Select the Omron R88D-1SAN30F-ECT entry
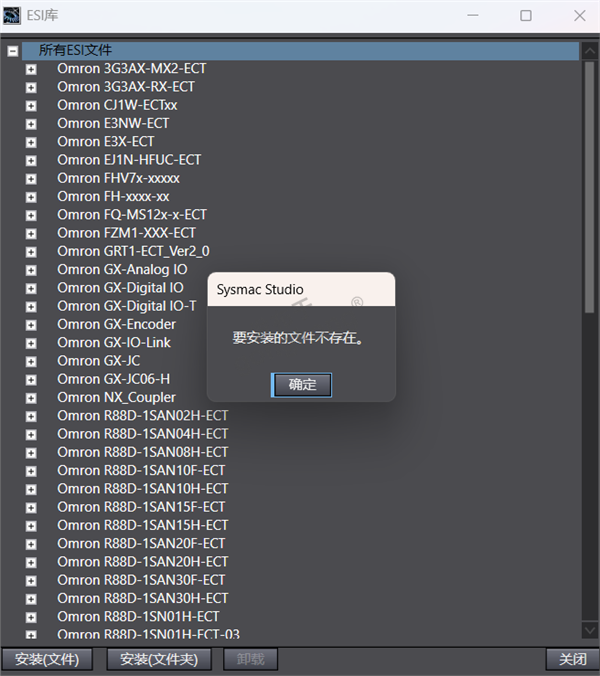This screenshot has width=600, height=676. 141,580
